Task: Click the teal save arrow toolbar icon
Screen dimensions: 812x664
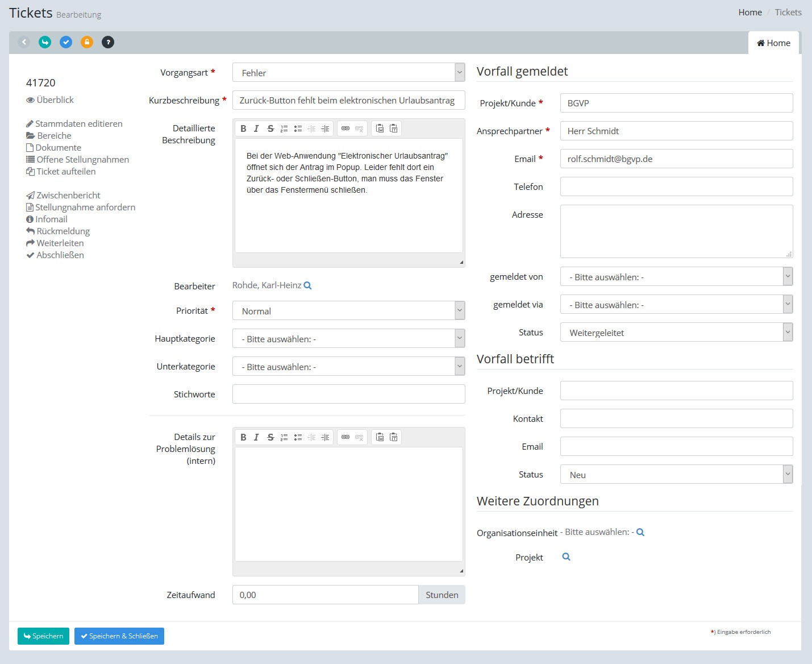Action: click(45, 42)
